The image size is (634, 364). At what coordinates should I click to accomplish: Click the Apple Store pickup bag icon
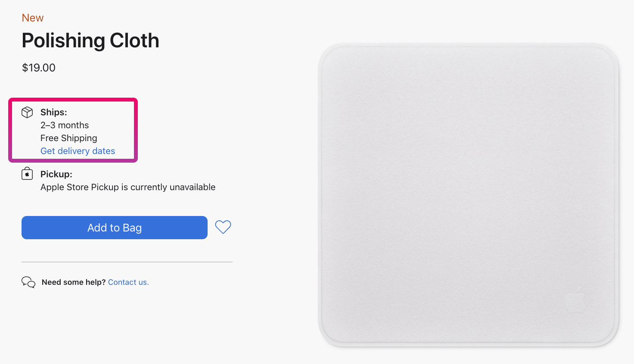[x=27, y=174]
